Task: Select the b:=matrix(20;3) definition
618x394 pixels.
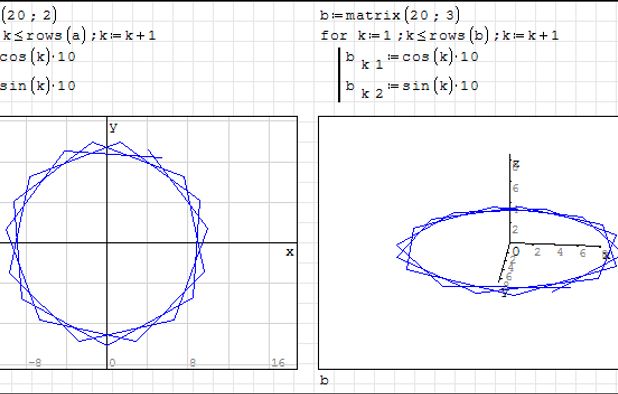Action: coord(390,15)
